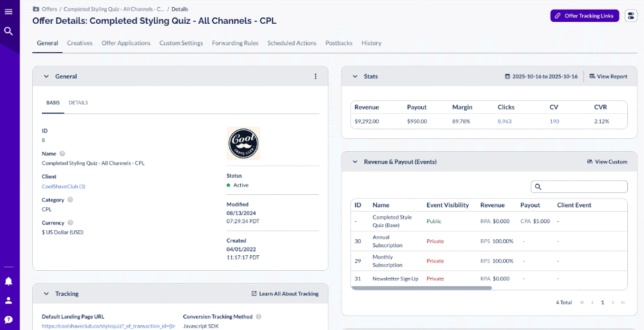Viewport: 644px width, 330px height.
Task: Click the horizontal scrollbar under events table
Action: pyautogui.click(x=422, y=288)
